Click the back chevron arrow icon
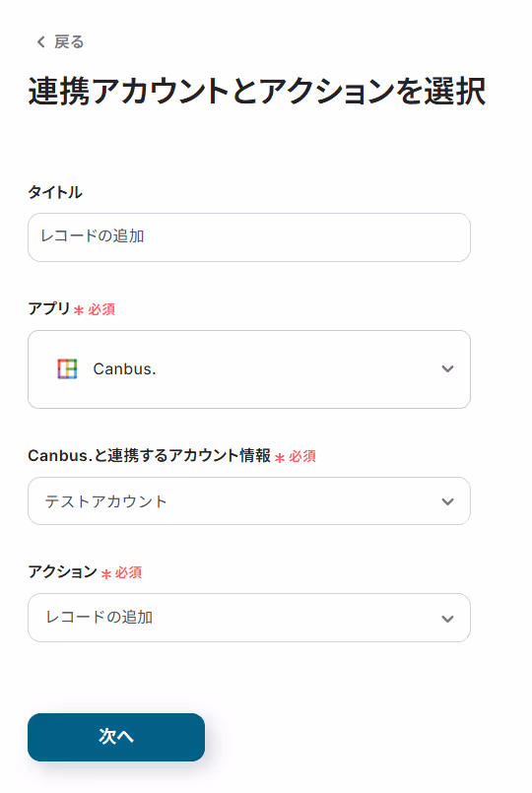This screenshot has height=793, width=532. (41, 42)
